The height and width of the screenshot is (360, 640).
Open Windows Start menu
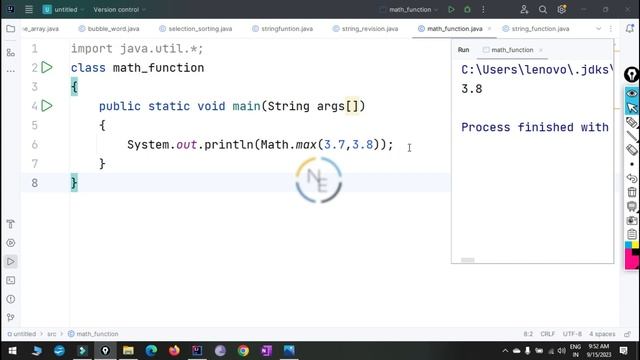tap(12, 351)
